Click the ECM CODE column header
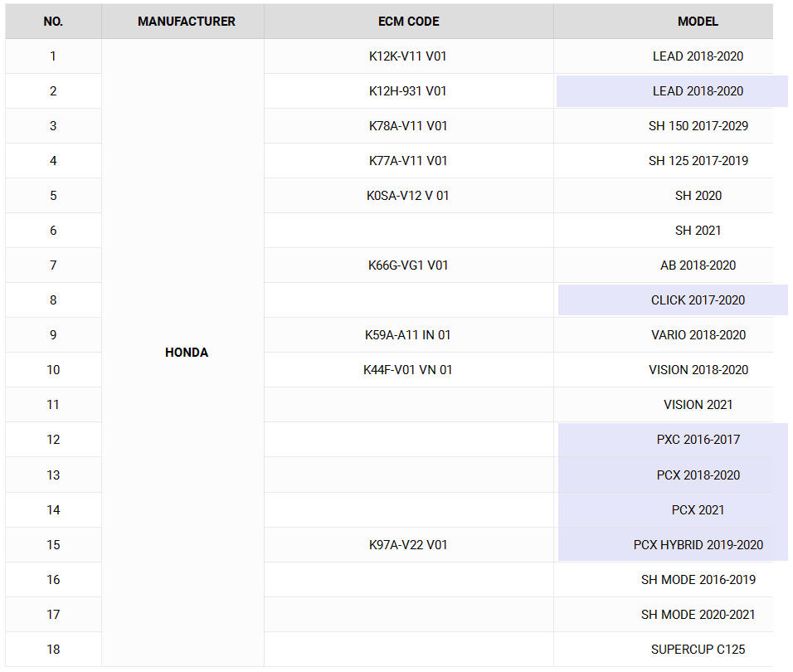 click(x=408, y=22)
